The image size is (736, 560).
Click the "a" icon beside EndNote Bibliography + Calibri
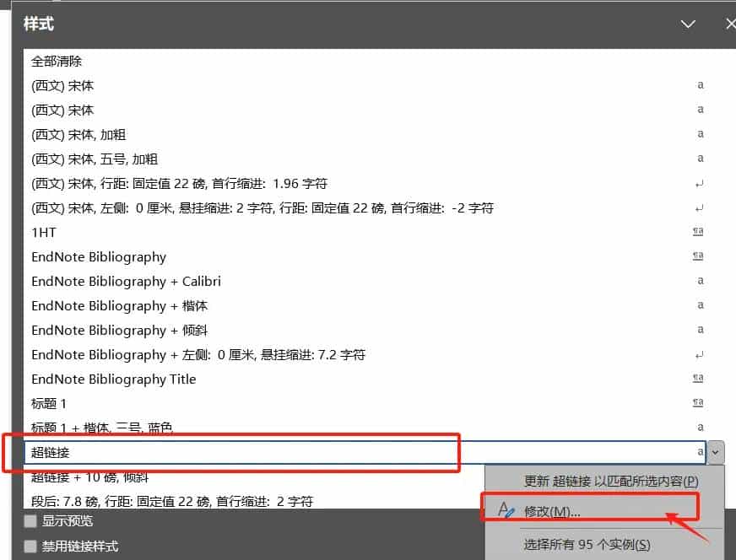699,281
